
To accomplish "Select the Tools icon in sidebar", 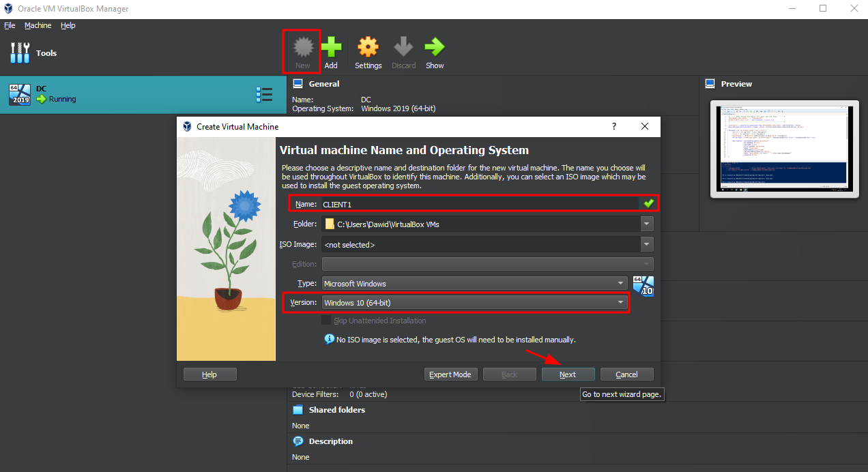I will [x=20, y=53].
